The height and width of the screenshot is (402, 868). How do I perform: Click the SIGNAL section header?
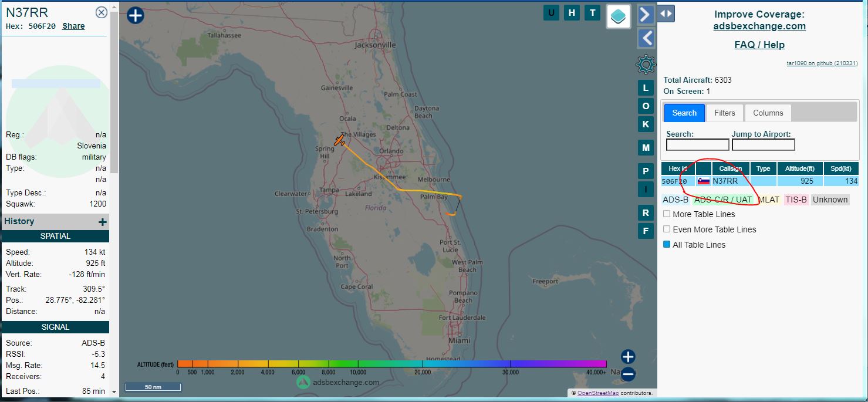[55, 327]
